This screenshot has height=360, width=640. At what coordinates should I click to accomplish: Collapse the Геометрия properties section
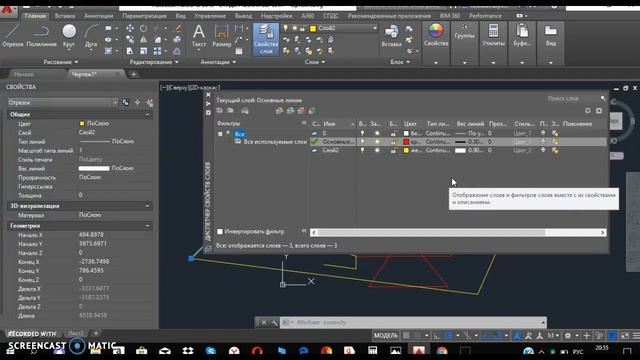click(x=147, y=226)
